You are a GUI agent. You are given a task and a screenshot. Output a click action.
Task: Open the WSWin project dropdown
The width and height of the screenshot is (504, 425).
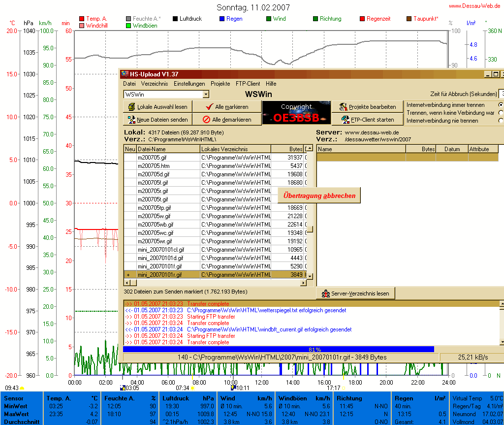pyautogui.click(x=206, y=94)
